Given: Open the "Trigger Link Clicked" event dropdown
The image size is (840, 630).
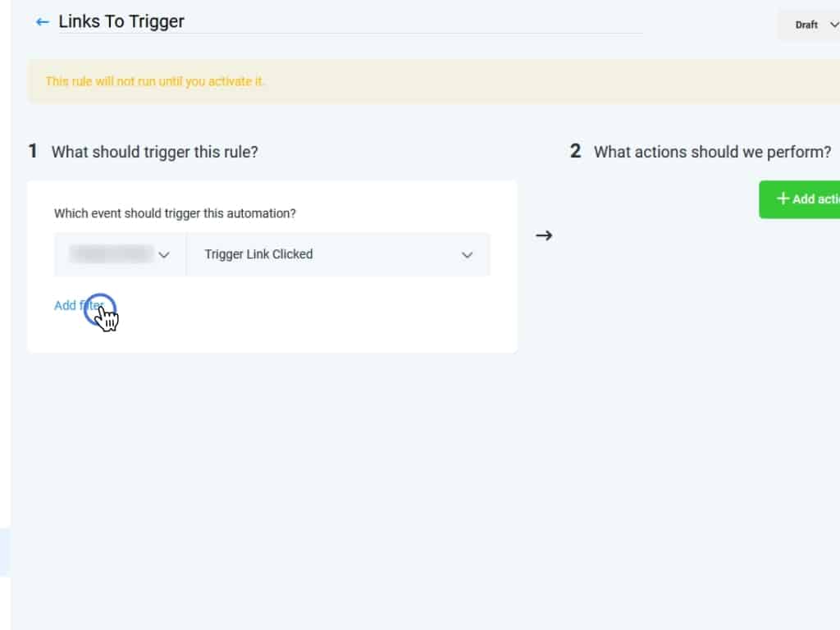Looking at the screenshot, I should (338, 254).
